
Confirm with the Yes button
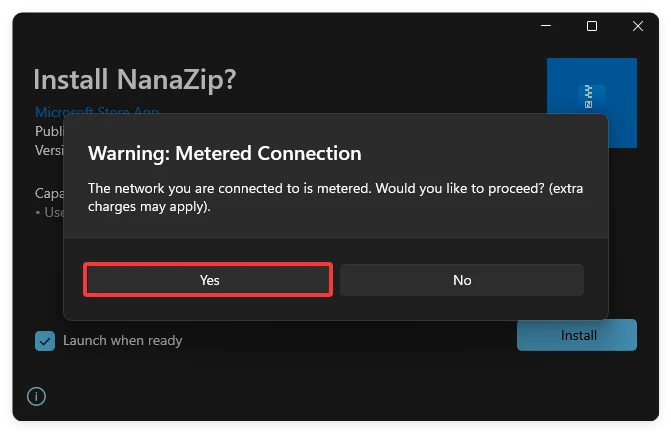coord(208,280)
